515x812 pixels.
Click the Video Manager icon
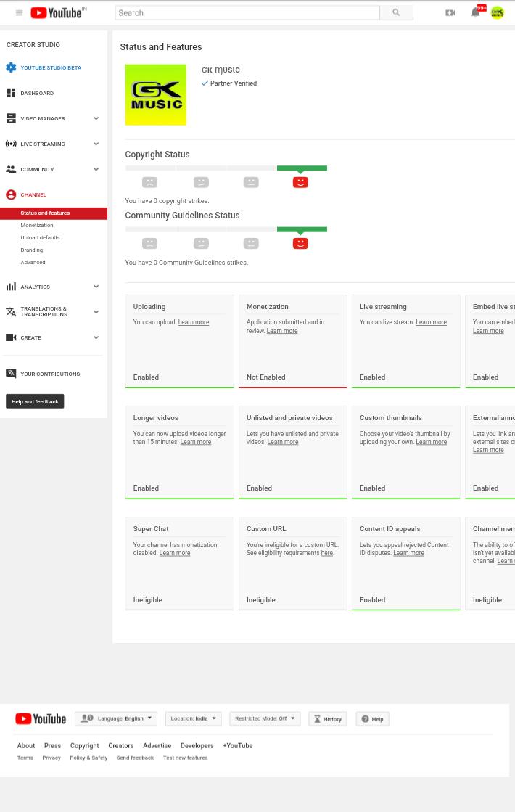coord(11,118)
